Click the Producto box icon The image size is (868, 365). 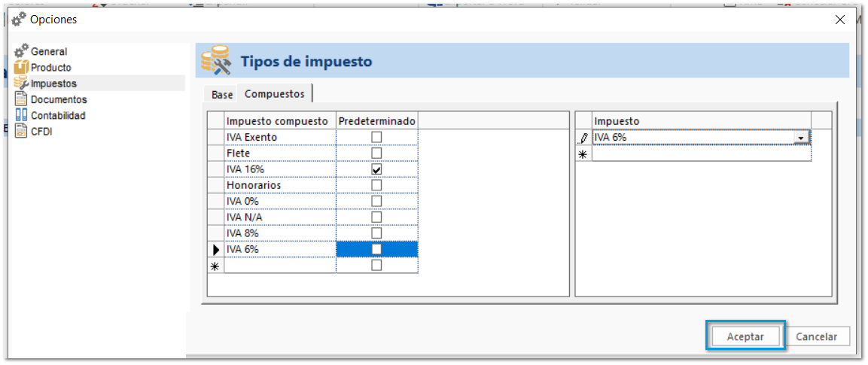pyautogui.click(x=22, y=68)
